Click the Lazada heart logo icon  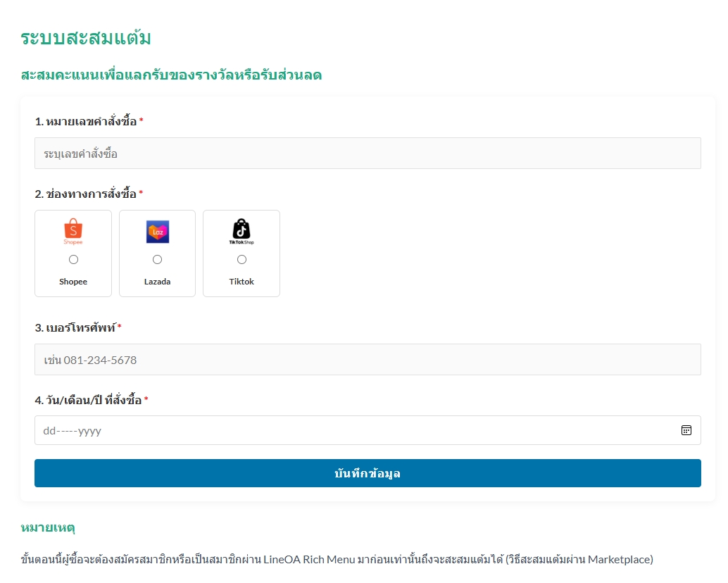pyautogui.click(x=157, y=232)
